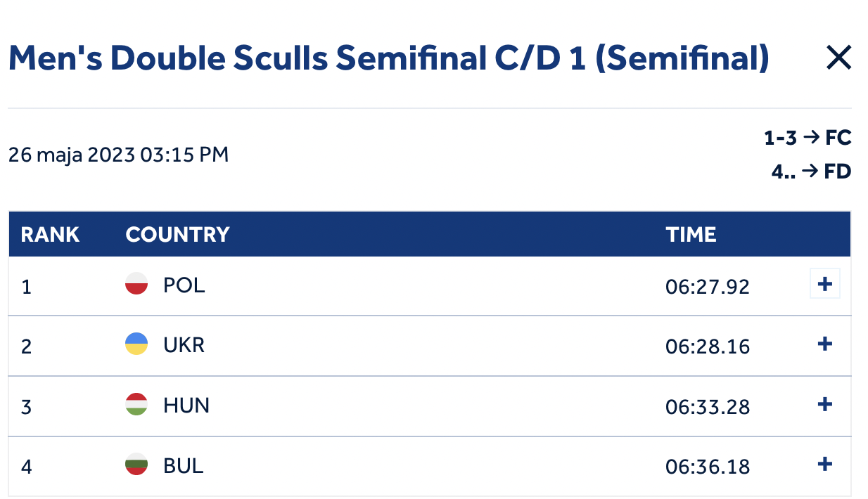
Task: Click the Poland flag icon
Action: 136,285
